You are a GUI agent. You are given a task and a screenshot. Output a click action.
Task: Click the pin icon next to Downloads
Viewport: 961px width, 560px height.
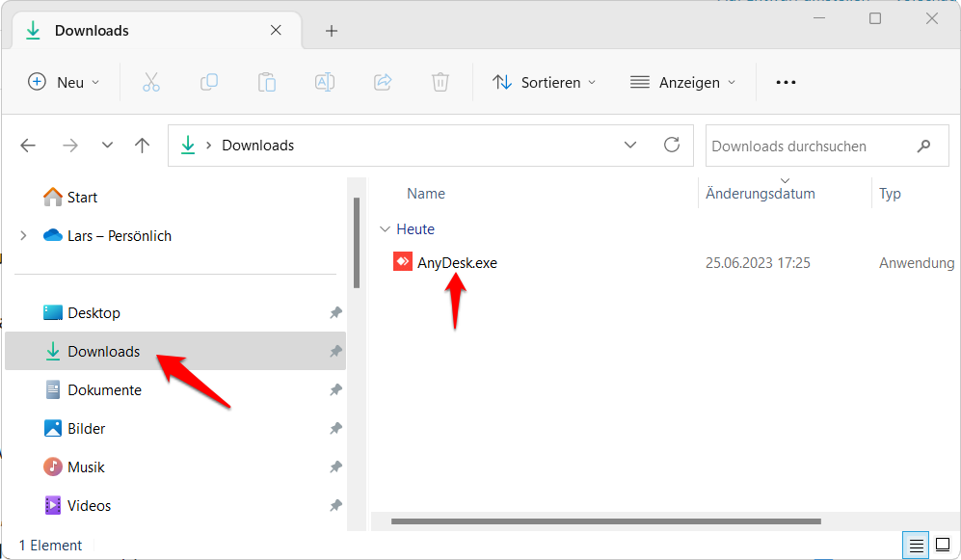point(335,352)
